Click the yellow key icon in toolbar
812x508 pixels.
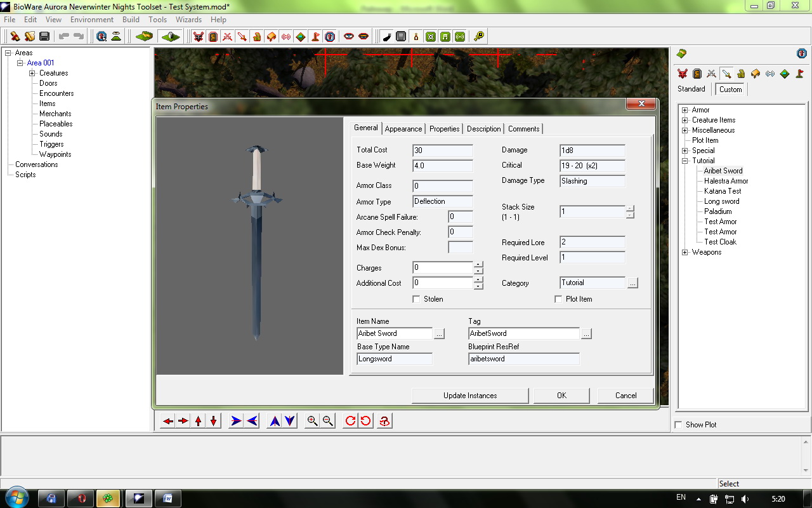[x=480, y=37]
